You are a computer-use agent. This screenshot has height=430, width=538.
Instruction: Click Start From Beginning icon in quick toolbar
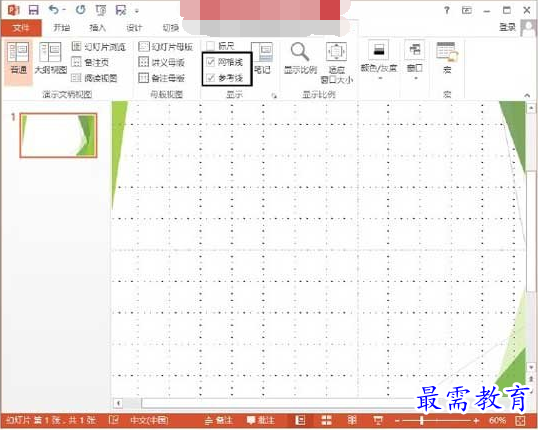click(101, 10)
